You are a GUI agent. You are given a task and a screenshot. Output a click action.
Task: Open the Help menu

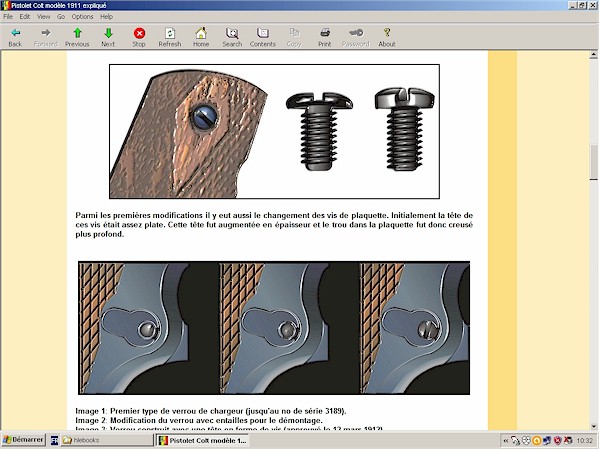(x=106, y=16)
